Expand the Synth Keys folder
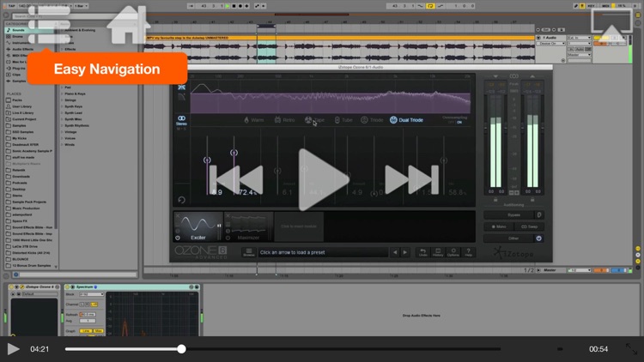 click(x=63, y=106)
